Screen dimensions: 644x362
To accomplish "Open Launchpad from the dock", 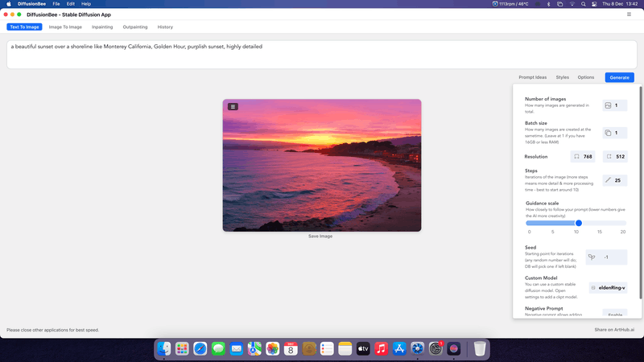I will pyautogui.click(x=182, y=349).
